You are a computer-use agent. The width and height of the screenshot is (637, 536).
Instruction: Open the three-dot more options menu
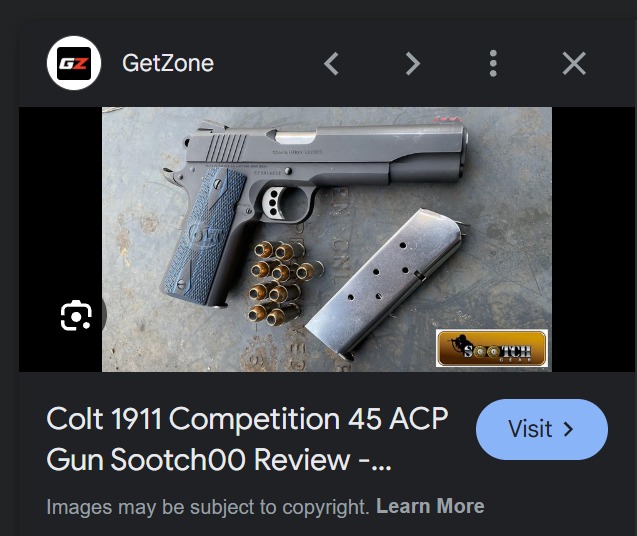click(493, 63)
